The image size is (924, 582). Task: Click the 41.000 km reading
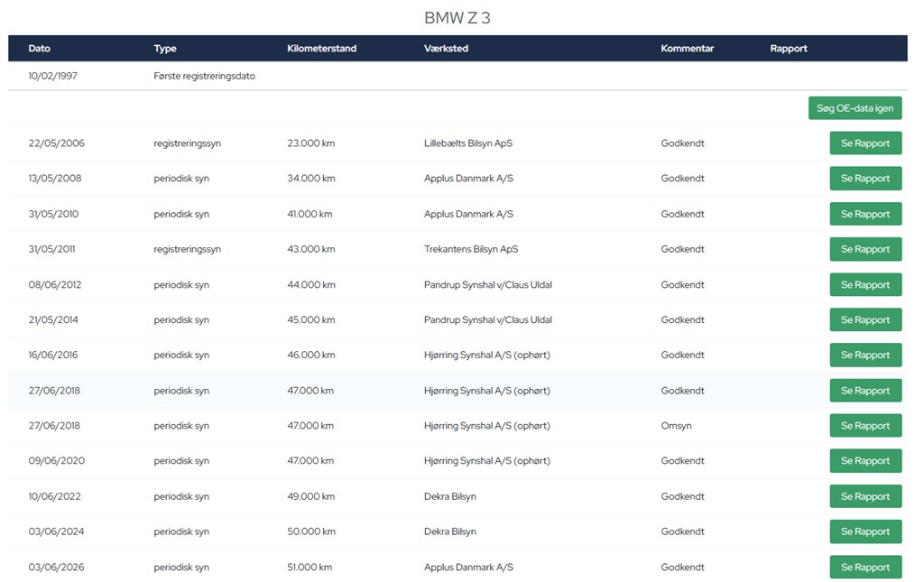(x=310, y=214)
